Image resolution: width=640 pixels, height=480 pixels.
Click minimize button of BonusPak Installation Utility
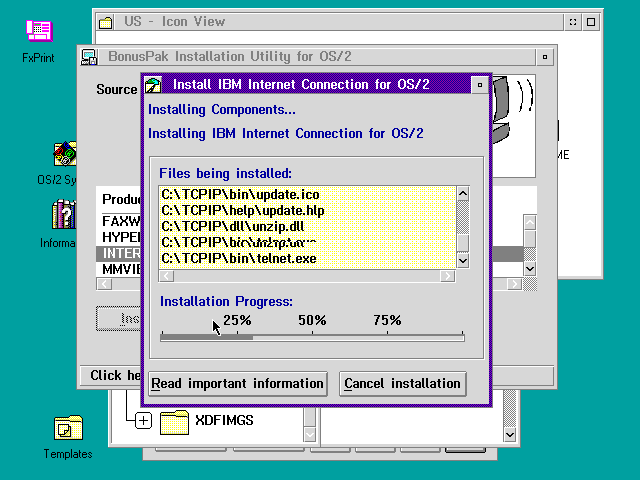tap(545, 57)
